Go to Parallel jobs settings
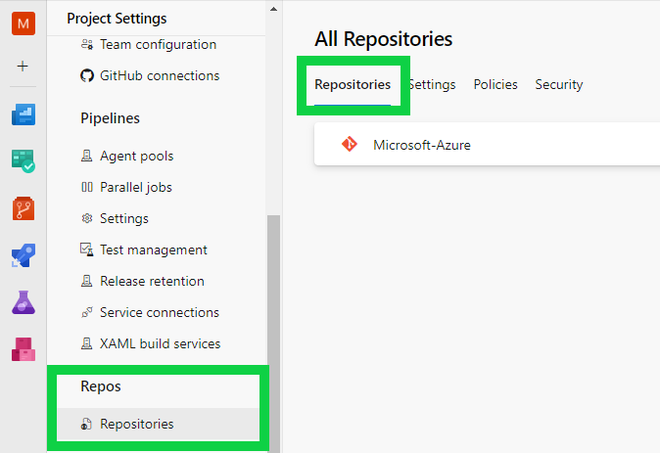Viewport: 660px width, 453px height. click(x=135, y=187)
